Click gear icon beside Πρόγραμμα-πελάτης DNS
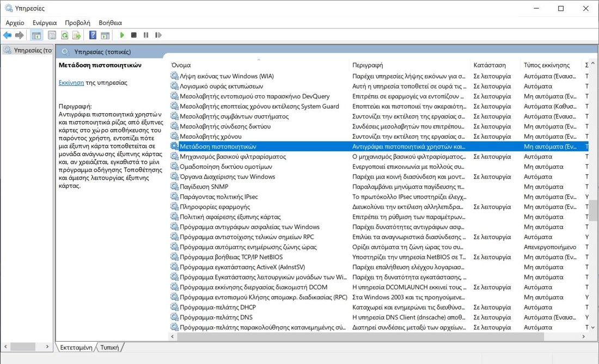599x364 pixels. click(175, 317)
